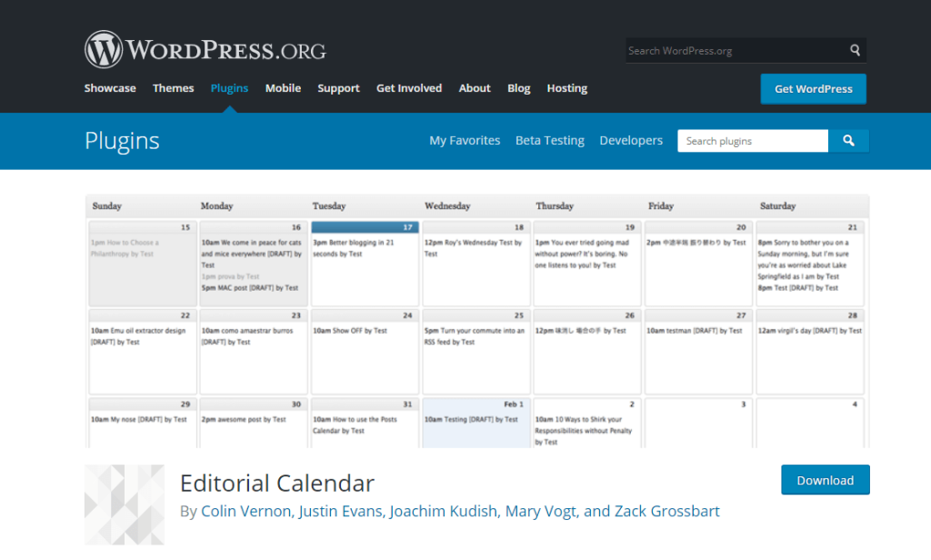
Task: Select the Plugins tab in navigation
Action: point(229,88)
